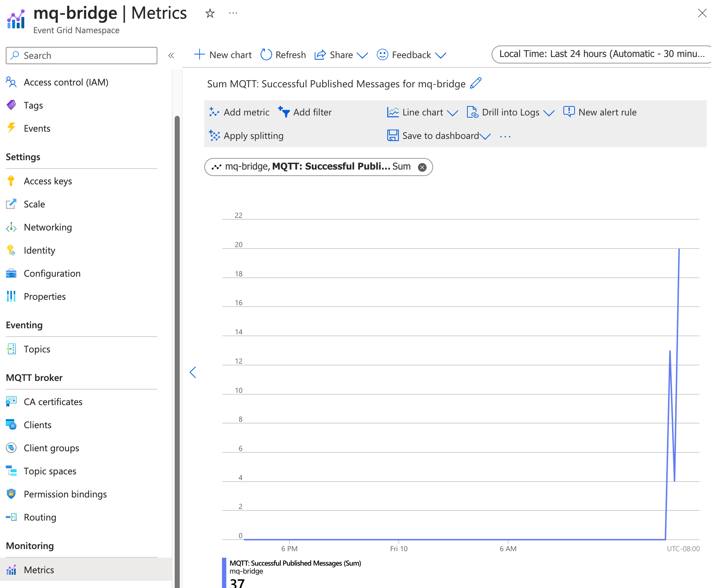This screenshot has width=711, height=588.
Task: Toggle the left navigation panel collapse
Action: click(171, 56)
